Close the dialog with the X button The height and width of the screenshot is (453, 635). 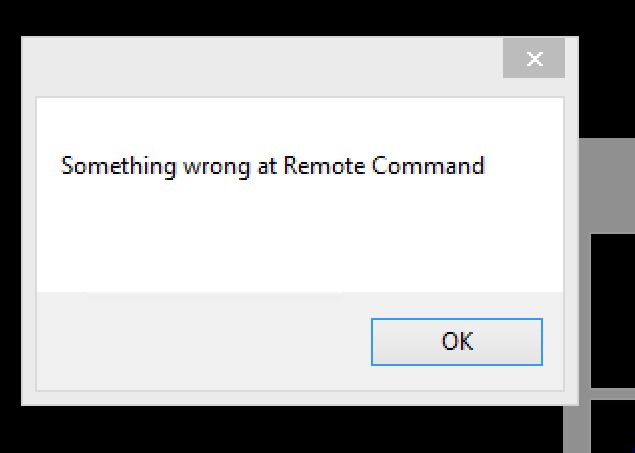[x=534, y=58]
